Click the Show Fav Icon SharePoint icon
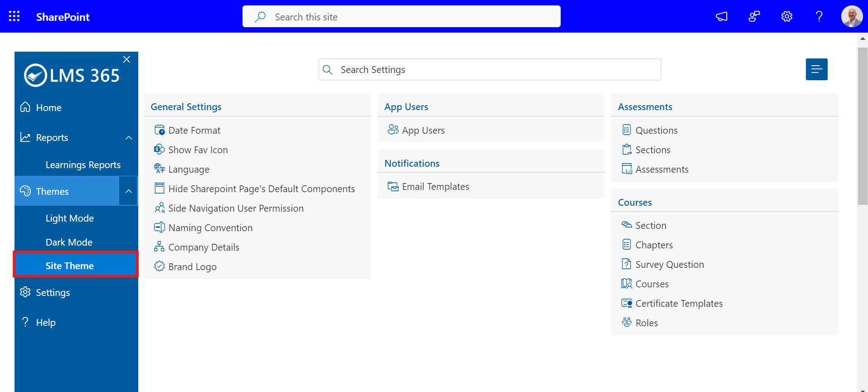Viewport: 868px width, 392px height. point(160,149)
